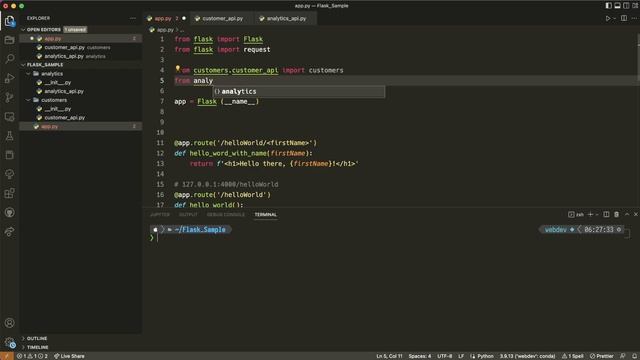640x360 pixels.
Task: Select app.py at the FLASK_SAMPLE root
Action: [81, 127]
